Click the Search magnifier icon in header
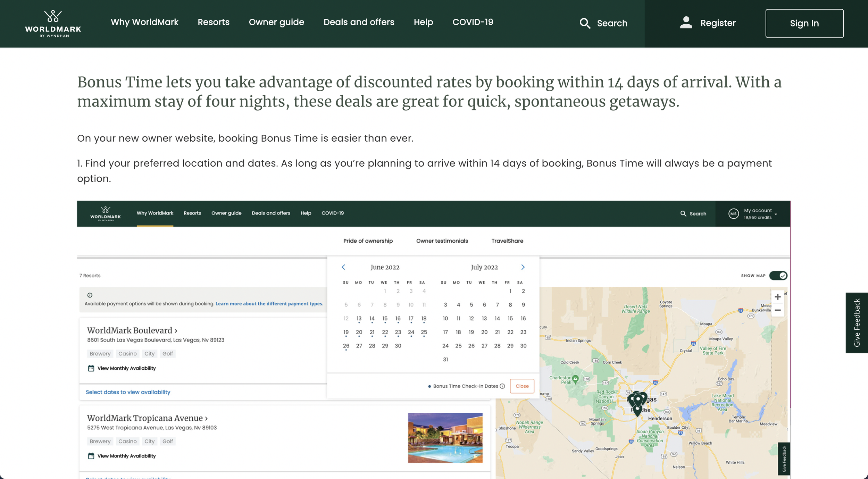 (585, 23)
